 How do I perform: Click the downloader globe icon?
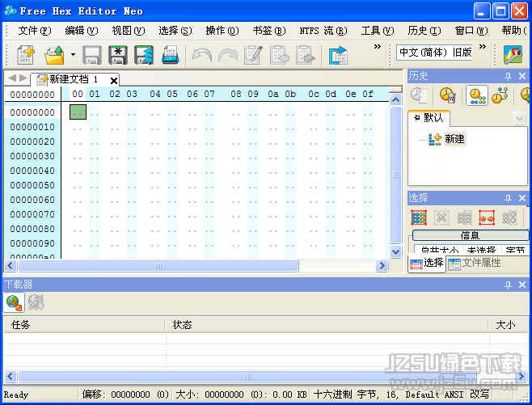(x=14, y=302)
